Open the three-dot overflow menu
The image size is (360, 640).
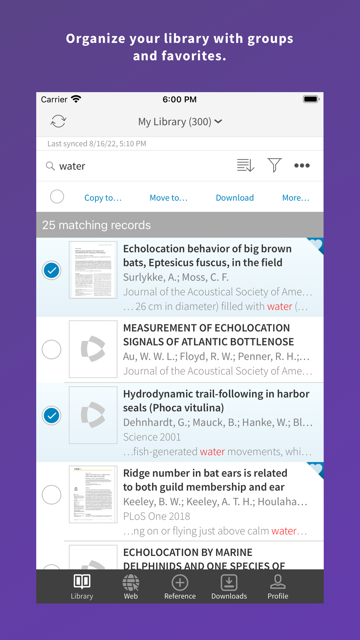click(302, 165)
